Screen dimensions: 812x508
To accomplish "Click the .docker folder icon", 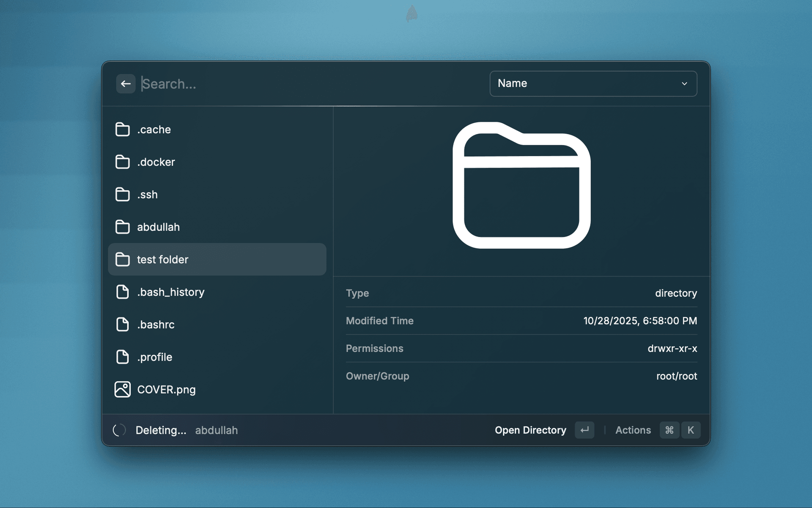I will coord(123,162).
